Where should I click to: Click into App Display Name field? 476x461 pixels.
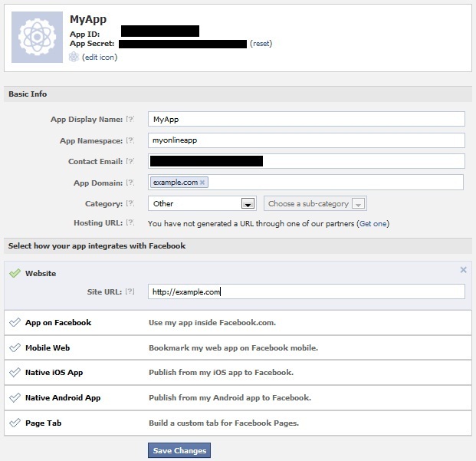pos(307,119)
